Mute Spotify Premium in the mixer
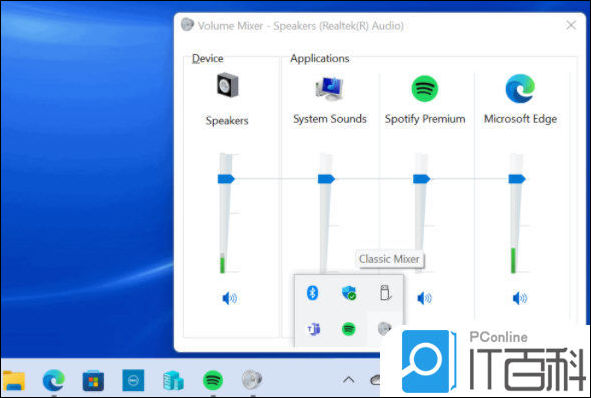The image size is (591, 398). pyautogui.click(x=424, y=298)
